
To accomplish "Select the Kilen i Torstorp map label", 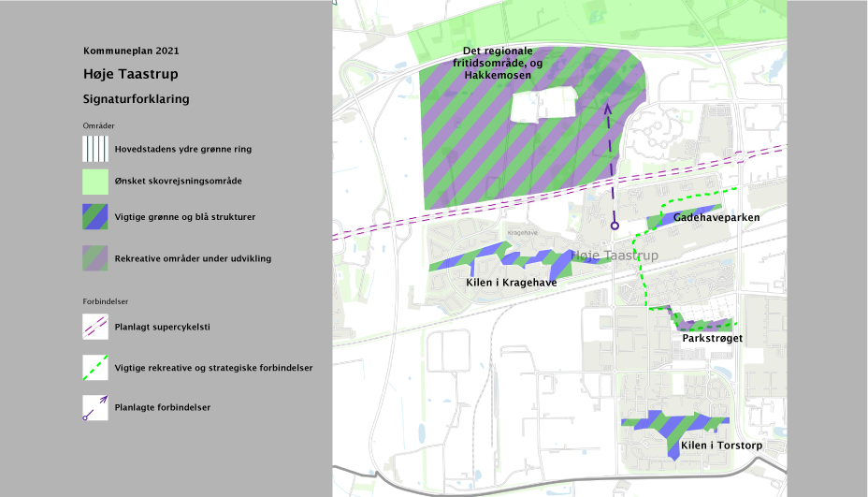I will tap(720, 446).
